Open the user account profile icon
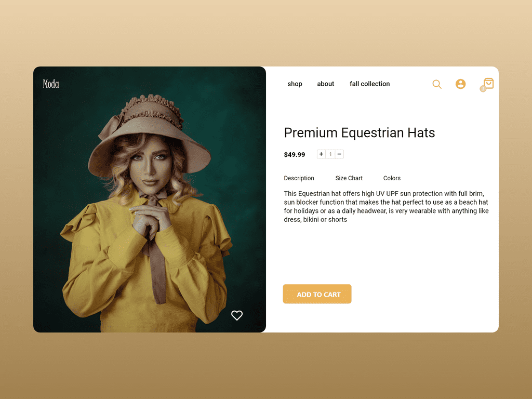Screen dimensions: 532x399 pyautogui.click(x=460, y=84)
